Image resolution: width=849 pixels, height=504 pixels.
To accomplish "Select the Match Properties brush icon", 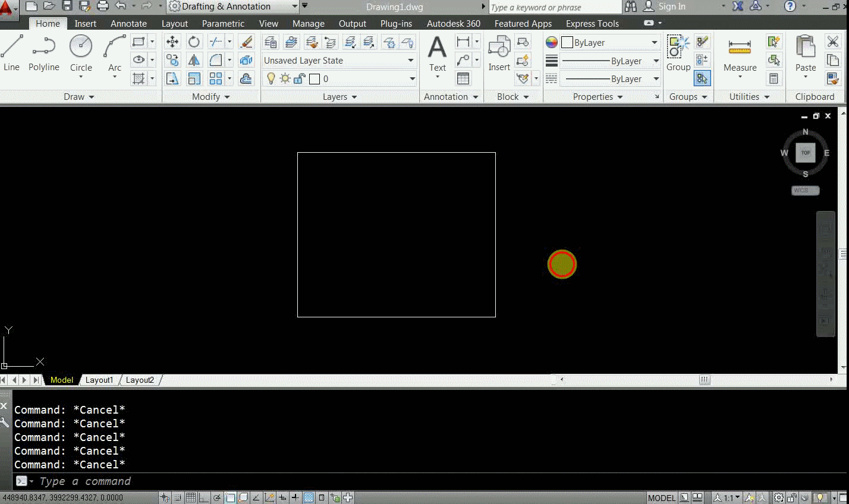I will [x=833, y=78].
